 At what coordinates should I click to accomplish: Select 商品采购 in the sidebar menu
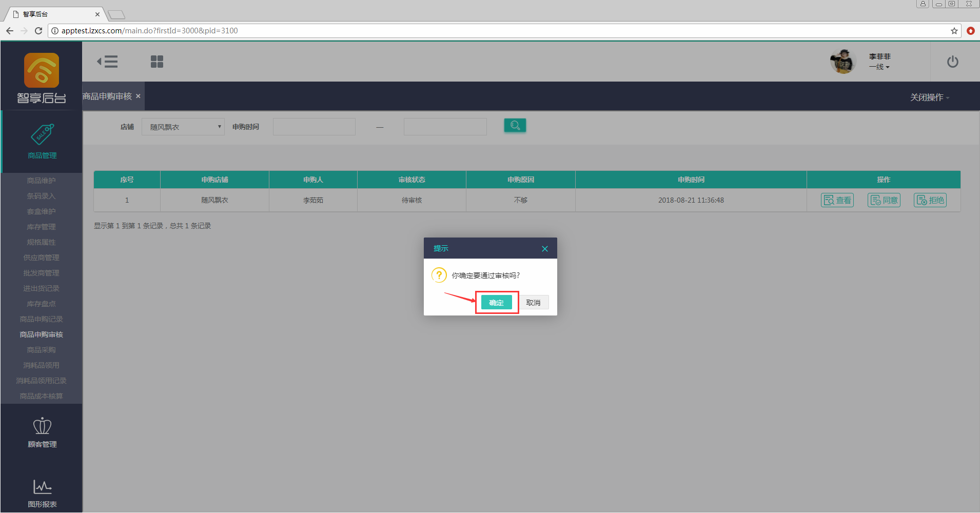[42, 350]
